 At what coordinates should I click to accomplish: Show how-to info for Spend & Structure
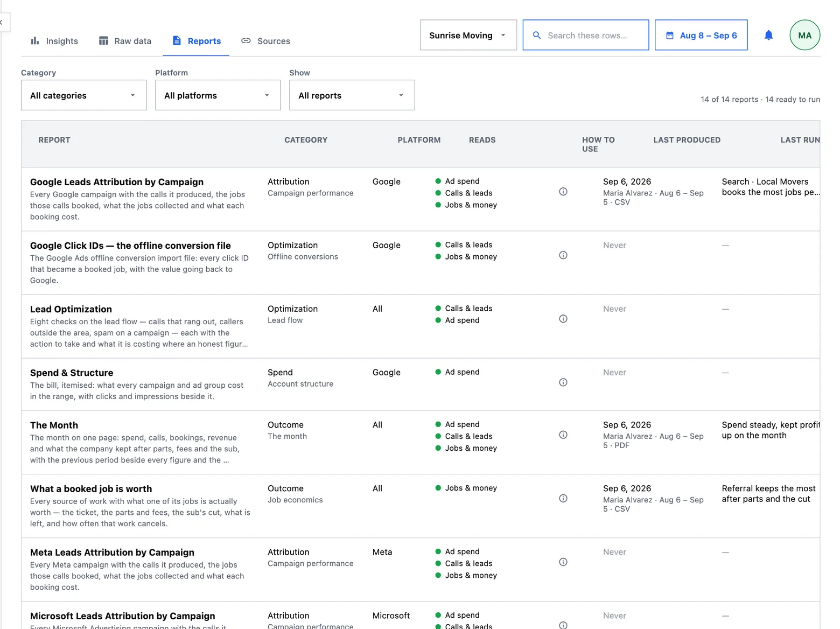[563, 382]
